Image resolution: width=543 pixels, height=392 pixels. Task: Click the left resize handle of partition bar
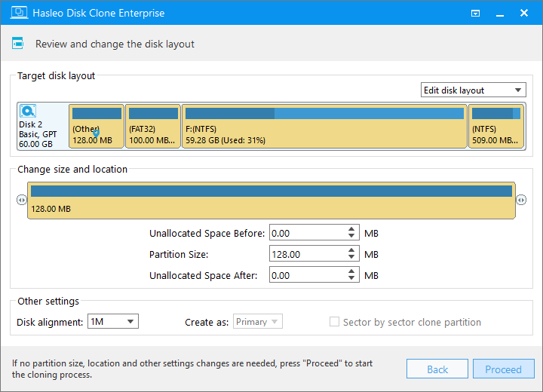pyautogui.click(x=21, y=200)
